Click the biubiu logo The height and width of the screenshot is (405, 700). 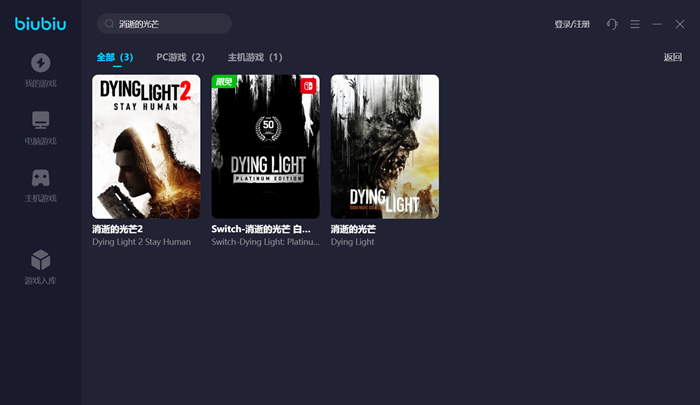point(40,24)
